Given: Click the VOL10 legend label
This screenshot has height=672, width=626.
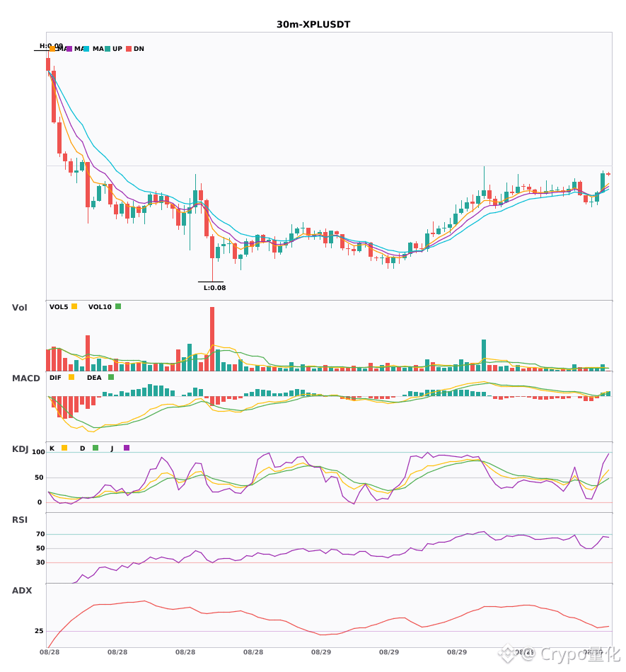Looking at the screenshot, I should click(x=100, y=307).
